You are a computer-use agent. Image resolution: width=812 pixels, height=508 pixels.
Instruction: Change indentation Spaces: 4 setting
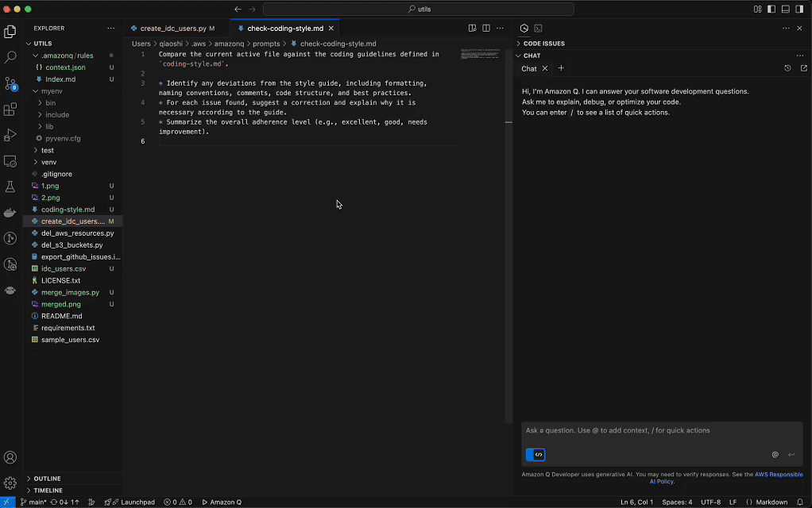click(x=677, y=502)
